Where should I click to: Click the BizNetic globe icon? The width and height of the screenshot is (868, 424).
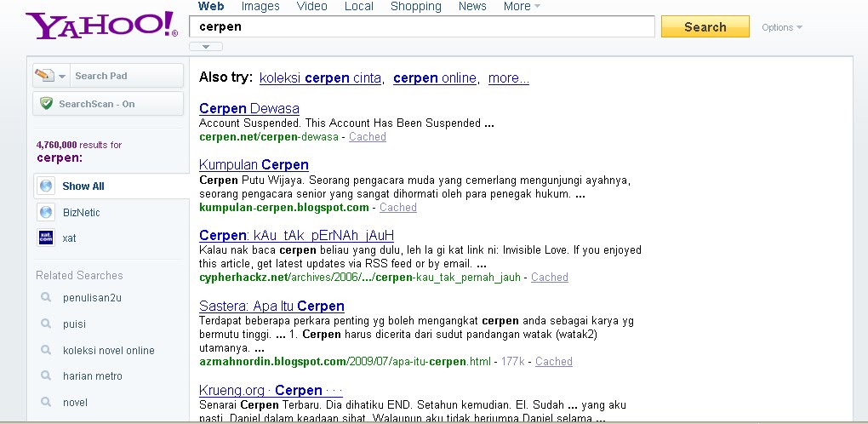coord(46,212)
